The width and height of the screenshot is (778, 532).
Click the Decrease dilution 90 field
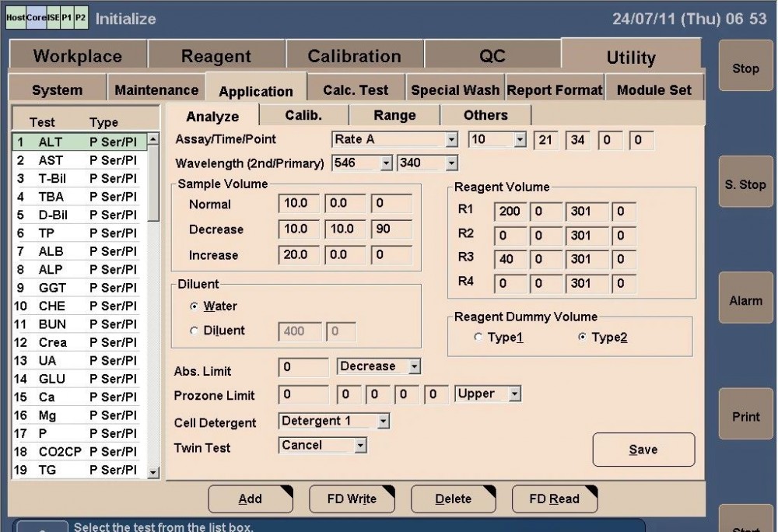click(x=391, y=229)
